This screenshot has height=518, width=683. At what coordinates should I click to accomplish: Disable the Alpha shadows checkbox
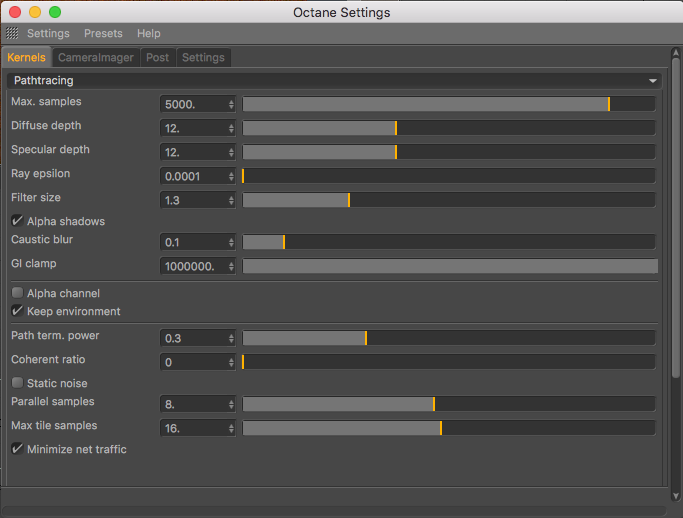point(17,221)
